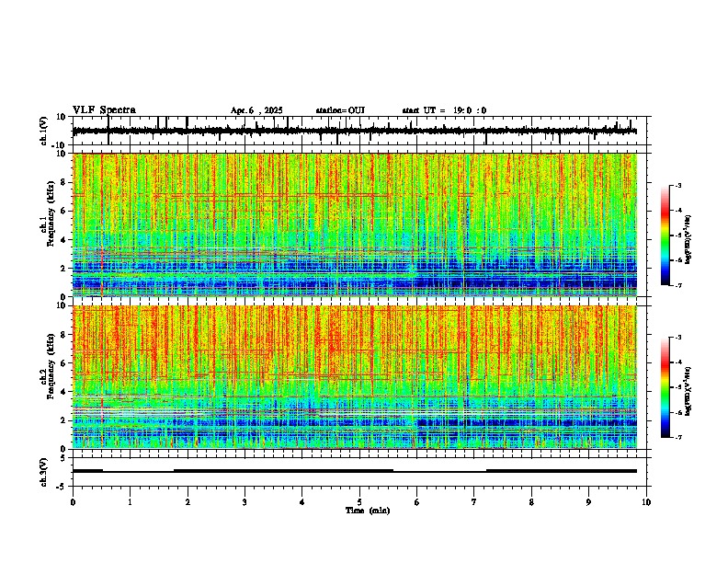The image size is (728, 563).
Task: Click the "6" kHz tick of ch.1 spectrogram
Action: pyautogui.click(x=64, y=212)
